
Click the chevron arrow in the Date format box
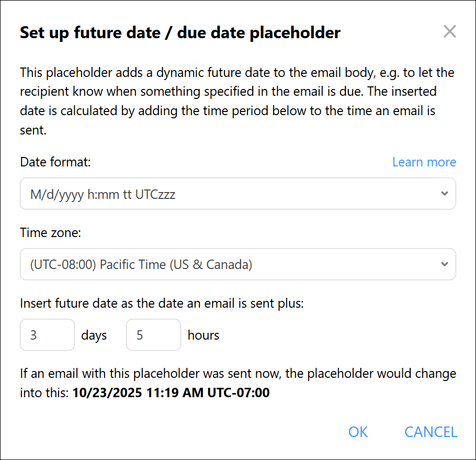pyautogui.click(x=444, y=194)
